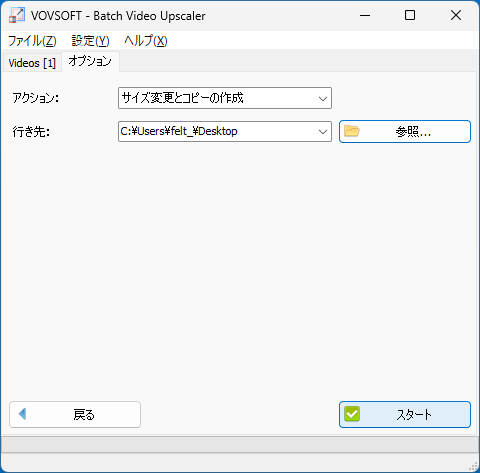Click the green checkmark icon on スタート

coord(352,414)
